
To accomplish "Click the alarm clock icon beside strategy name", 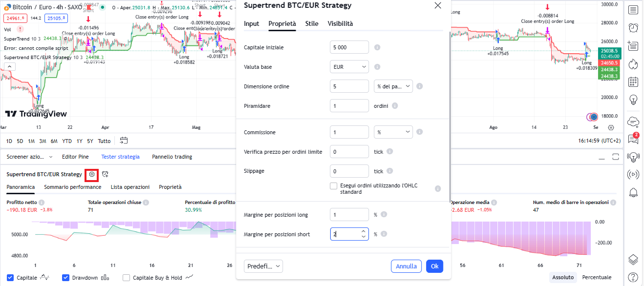I will (105, 174).
